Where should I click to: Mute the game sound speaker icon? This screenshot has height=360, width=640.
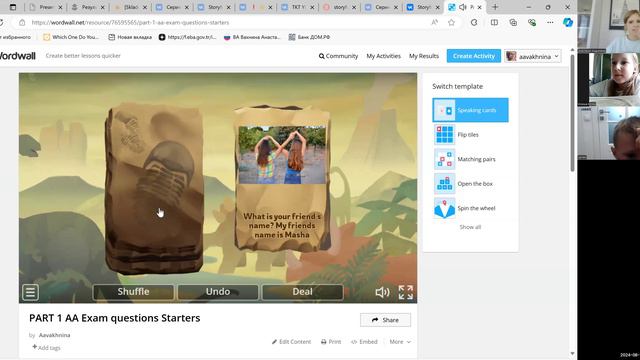click(382, 292)
